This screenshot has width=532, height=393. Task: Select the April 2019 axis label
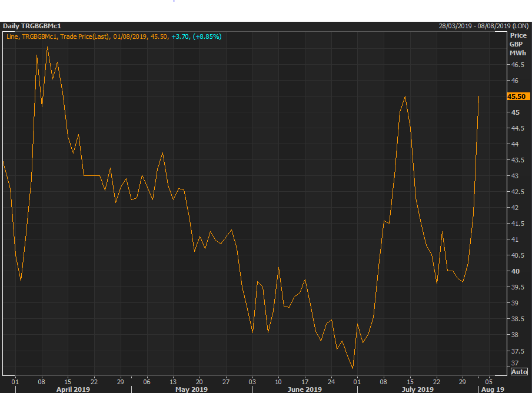[x=72, y=389]
